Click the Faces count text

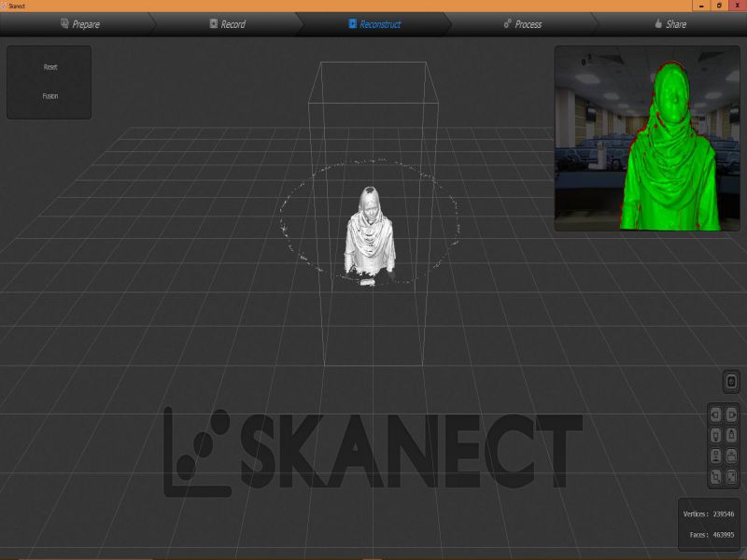pyautogui.click(x=712, y=535)
